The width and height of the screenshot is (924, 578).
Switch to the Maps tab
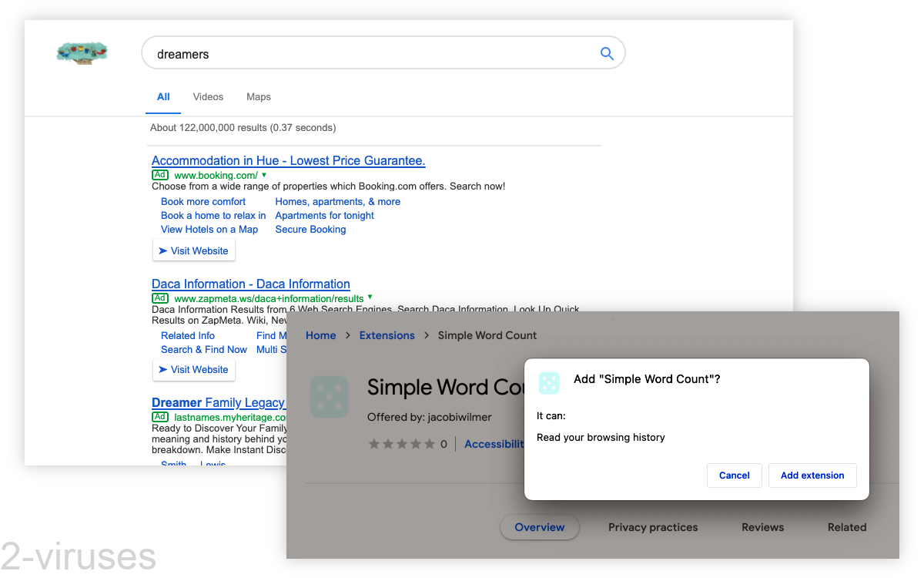(258, 96)
